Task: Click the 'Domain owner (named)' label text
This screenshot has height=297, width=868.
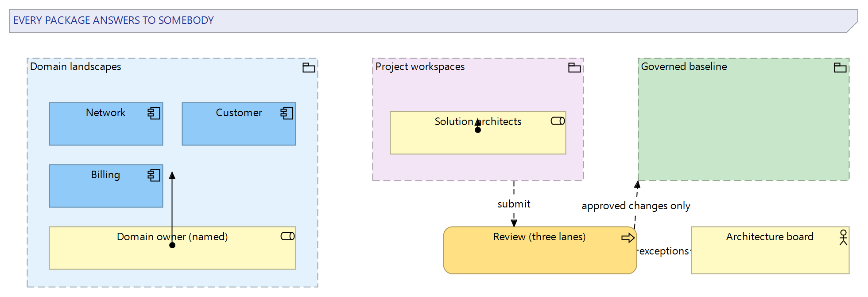Action: pos(172,237)
